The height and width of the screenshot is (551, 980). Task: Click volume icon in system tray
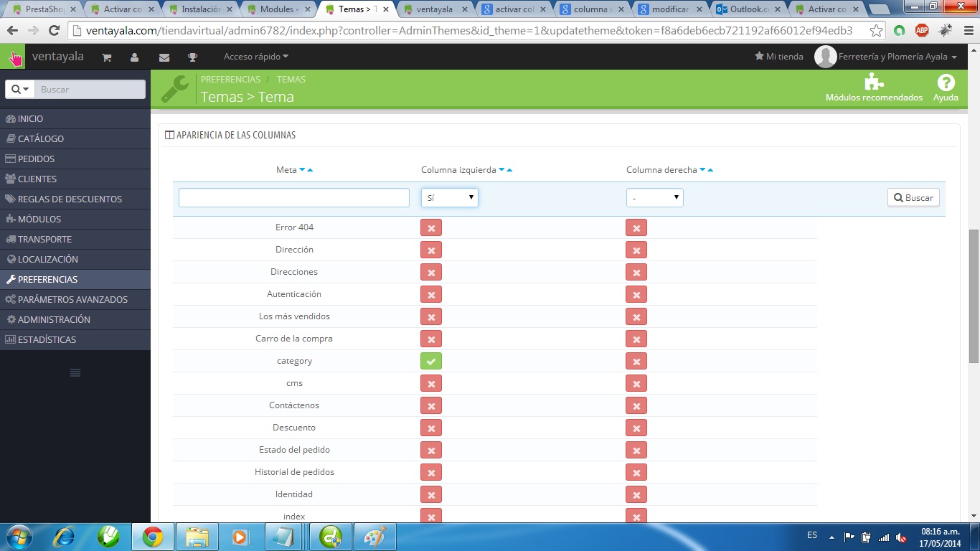[x=902, y=537]
